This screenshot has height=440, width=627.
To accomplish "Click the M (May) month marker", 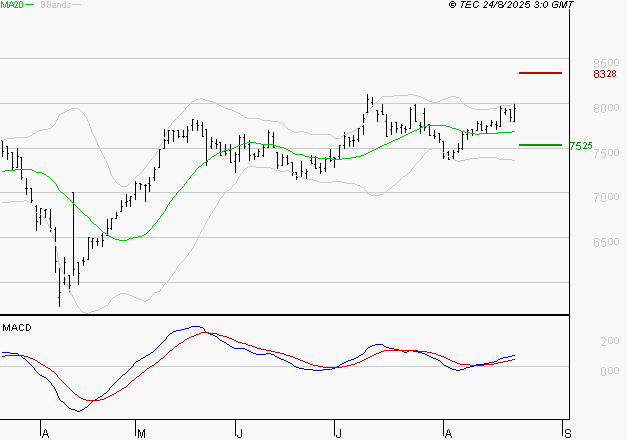I will pos(141,433).
